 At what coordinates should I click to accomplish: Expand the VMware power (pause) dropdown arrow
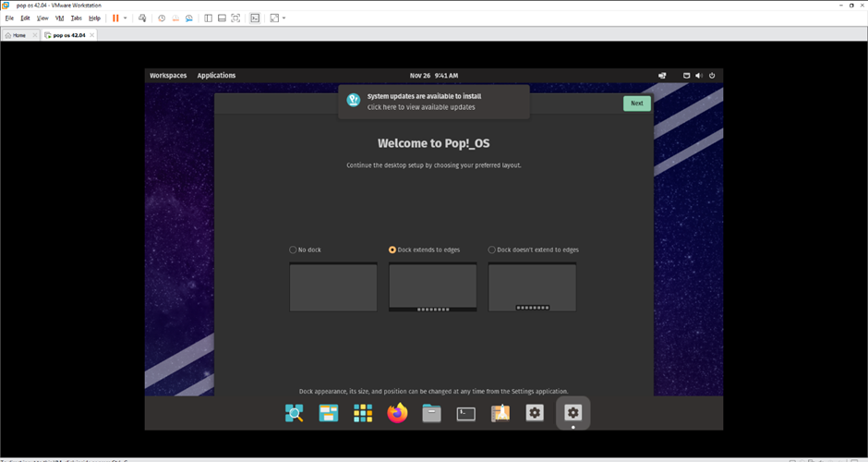pyautogui.click(x=126, y=18)
